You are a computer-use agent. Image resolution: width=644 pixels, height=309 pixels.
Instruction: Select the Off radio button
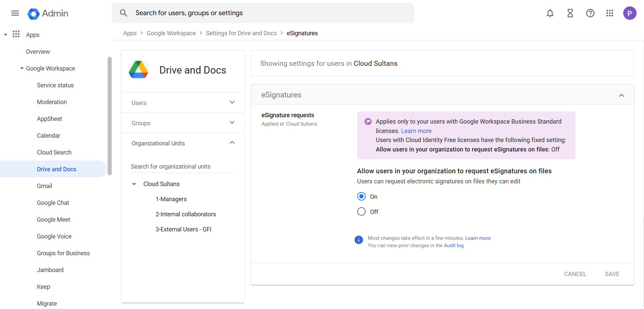pyautogui.click(x=361, y=212)
